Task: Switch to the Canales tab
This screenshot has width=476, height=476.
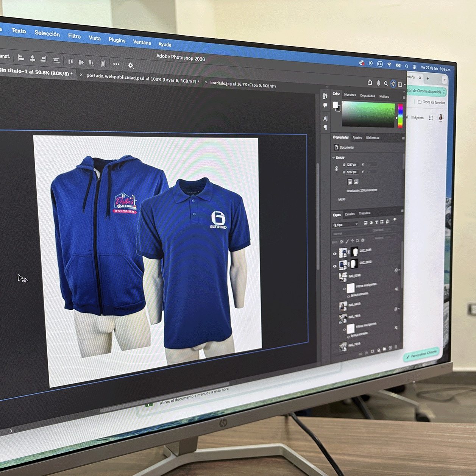Action: [350, 214]
